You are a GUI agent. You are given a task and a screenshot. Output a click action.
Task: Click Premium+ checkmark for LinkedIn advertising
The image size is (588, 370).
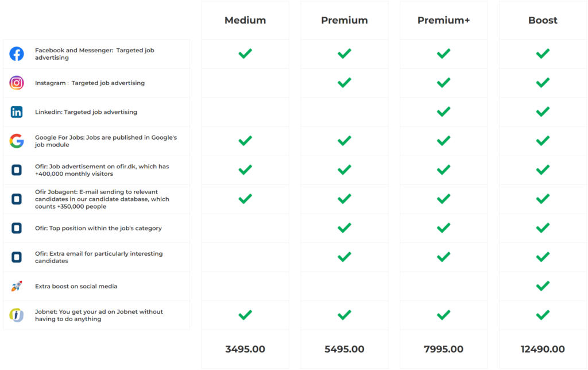(443, 112)
